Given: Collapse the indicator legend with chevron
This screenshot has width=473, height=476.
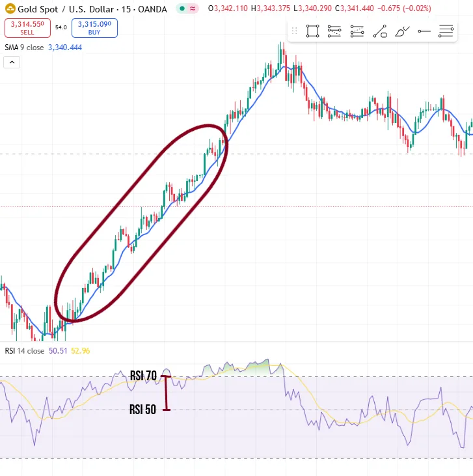Looking at the screenshot, I should pyautogui.click(x=12, y=63).
